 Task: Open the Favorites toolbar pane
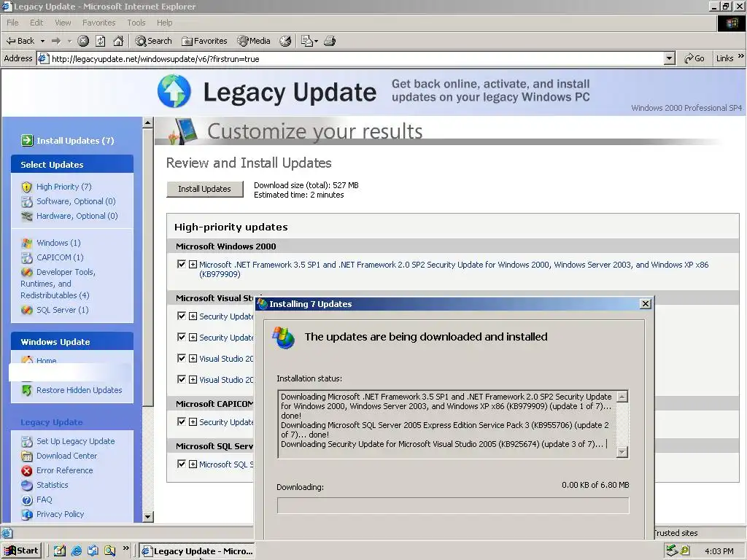204,41
